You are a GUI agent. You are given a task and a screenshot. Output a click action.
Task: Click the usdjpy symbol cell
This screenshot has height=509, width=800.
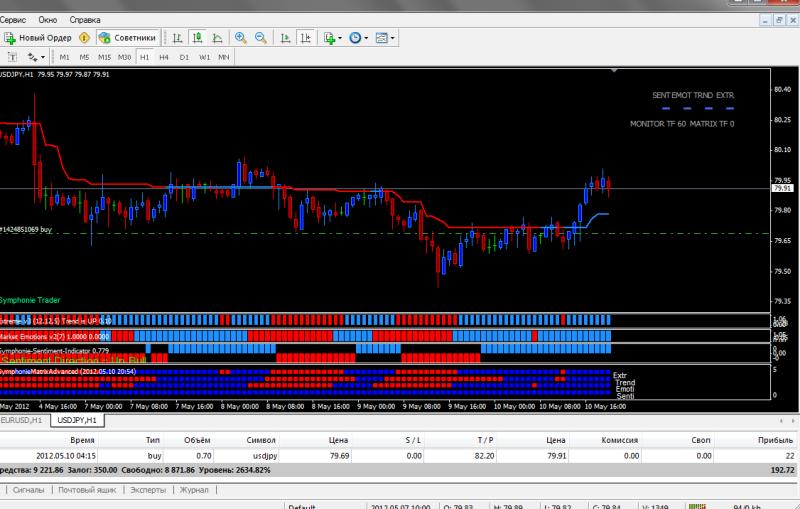(265, 456)
